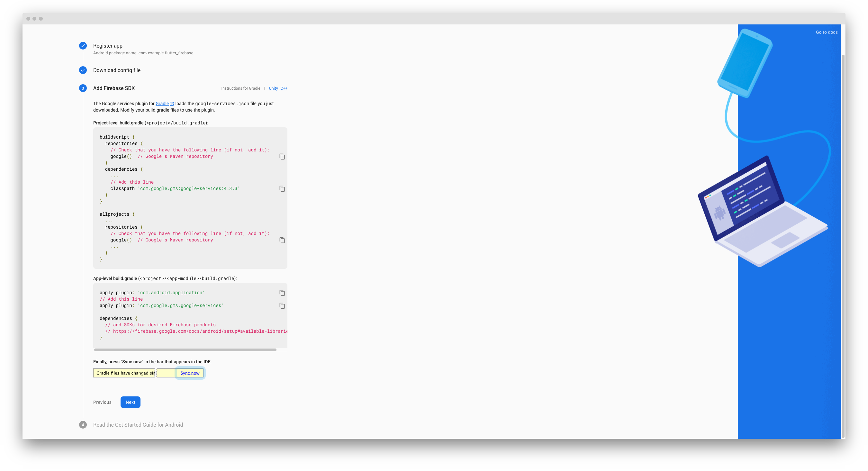
Task: Switch to Unity instructions
Action: [273, 88]
